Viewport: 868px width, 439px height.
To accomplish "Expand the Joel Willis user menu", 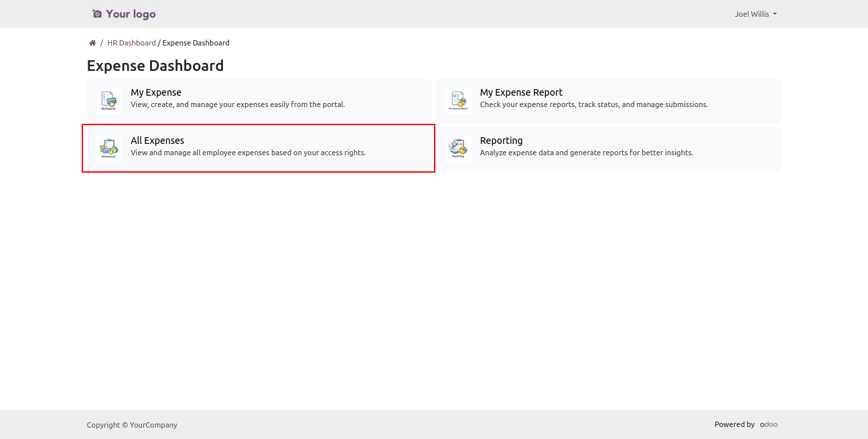I will [x=751, y=14].
